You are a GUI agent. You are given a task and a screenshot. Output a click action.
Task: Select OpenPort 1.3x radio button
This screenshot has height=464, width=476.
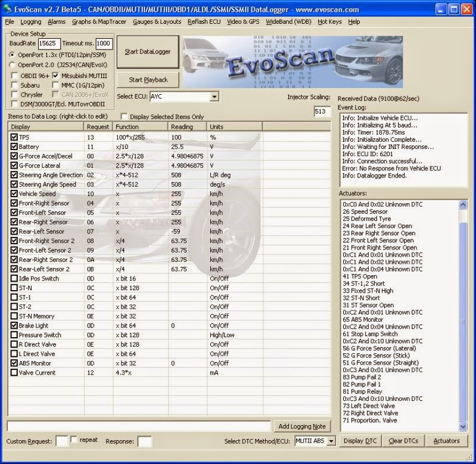point(13,55)
